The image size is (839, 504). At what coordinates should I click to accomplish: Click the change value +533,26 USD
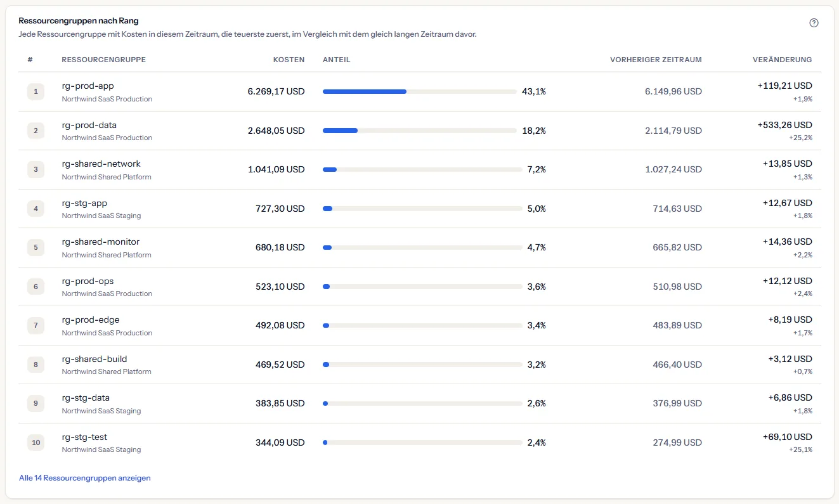coord(784,125)
